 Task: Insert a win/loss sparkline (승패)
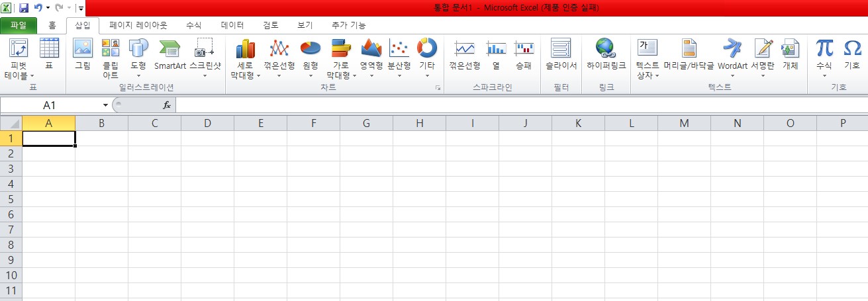[524, 54]
